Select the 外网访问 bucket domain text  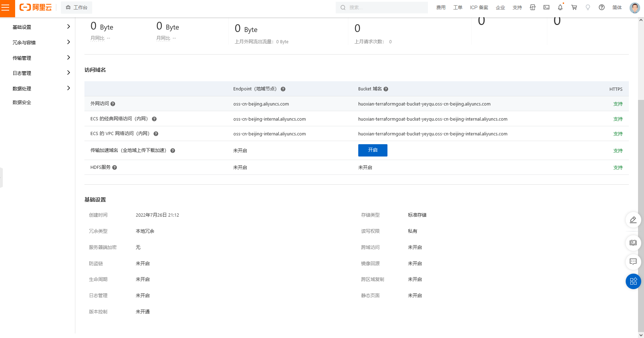(424, 104)
